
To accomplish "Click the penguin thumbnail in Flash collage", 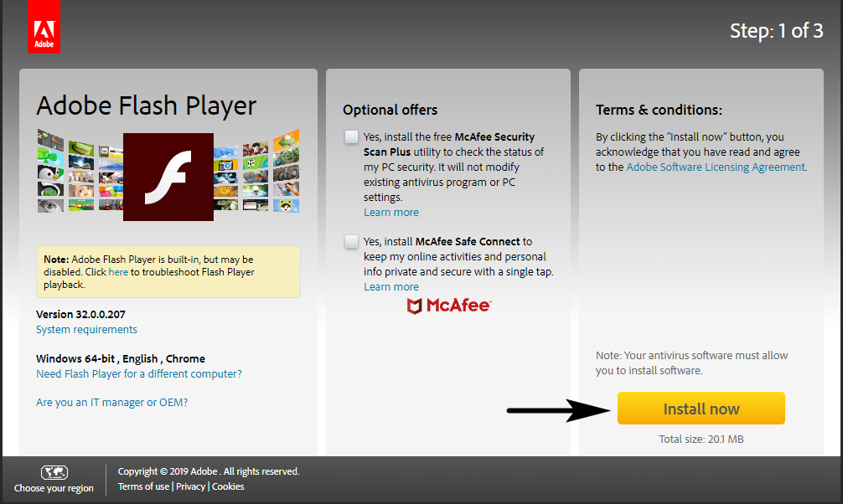I will pos(50,173).
